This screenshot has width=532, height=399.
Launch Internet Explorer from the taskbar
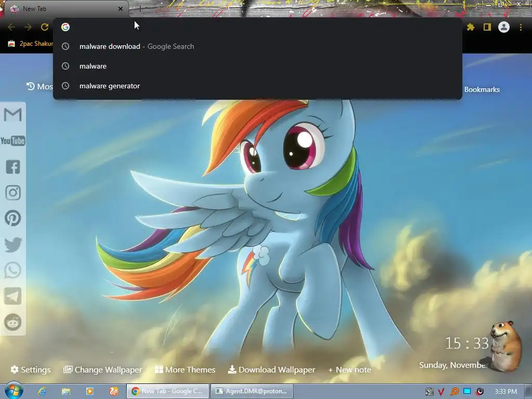(42, 391)
